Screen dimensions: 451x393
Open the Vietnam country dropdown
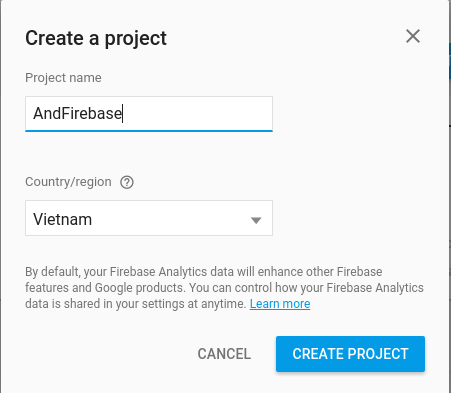pyautogui.click(x=149, y=218)
